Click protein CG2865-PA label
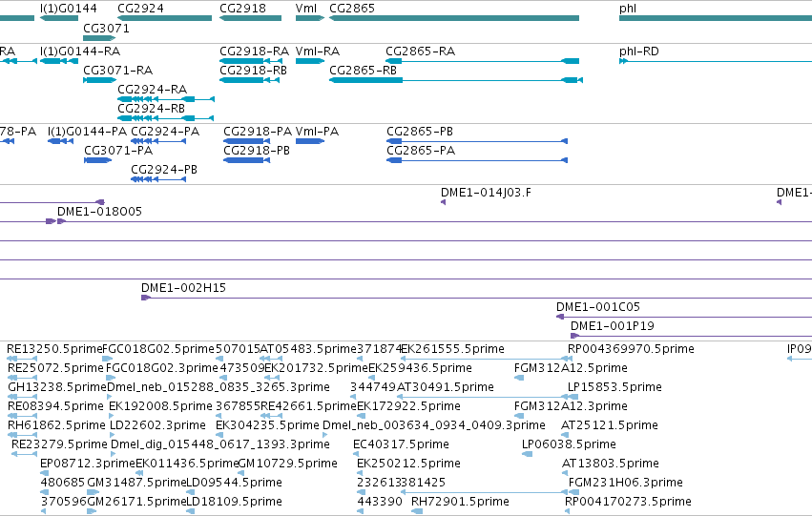 [x=421, y=151]
